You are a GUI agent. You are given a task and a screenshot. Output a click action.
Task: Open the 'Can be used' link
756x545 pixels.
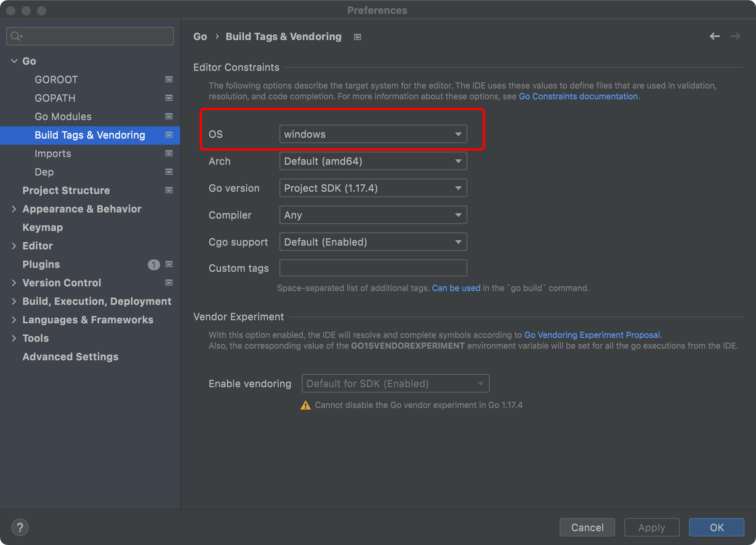[456, 288]
